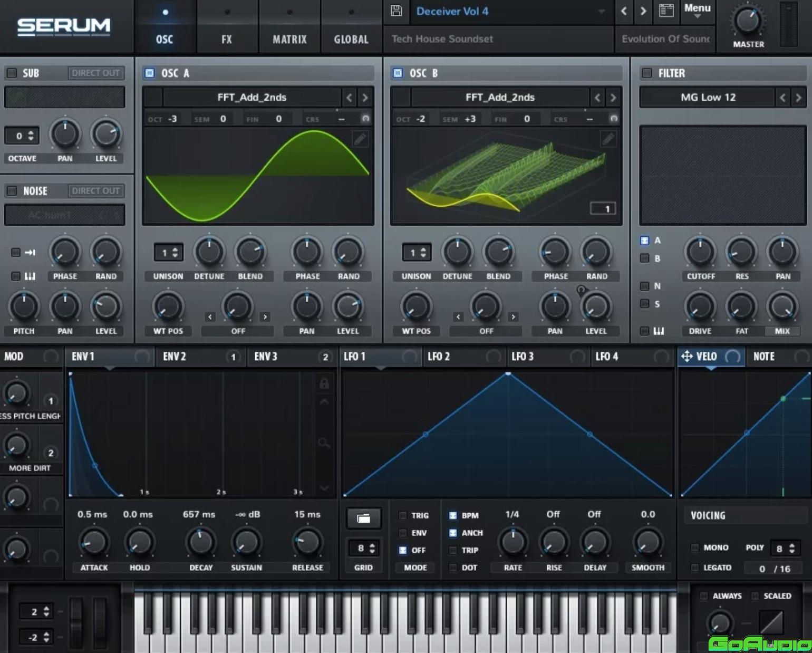Click OSC A warp OFF mode label

click(x=238, y=331)
